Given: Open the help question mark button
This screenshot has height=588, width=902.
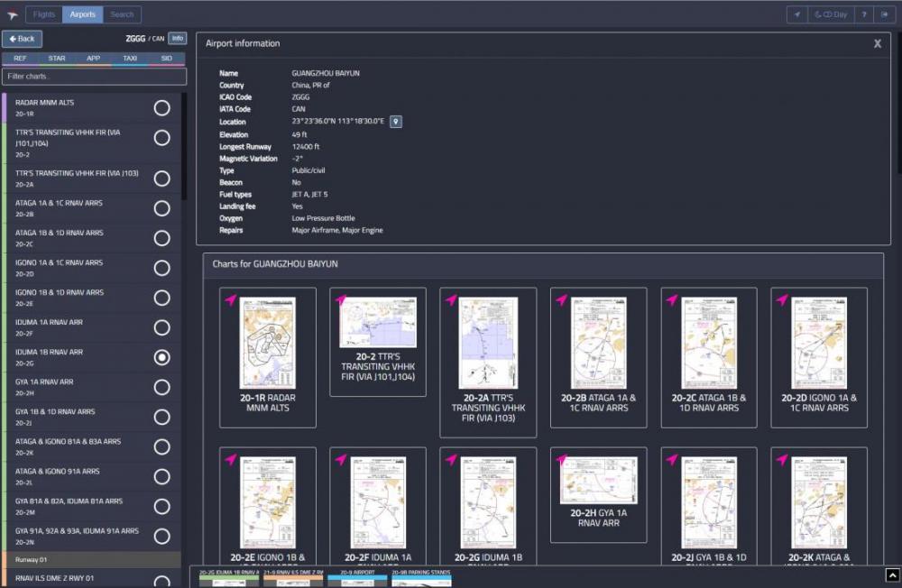Looking at the screenshot, I should point(864,14).
